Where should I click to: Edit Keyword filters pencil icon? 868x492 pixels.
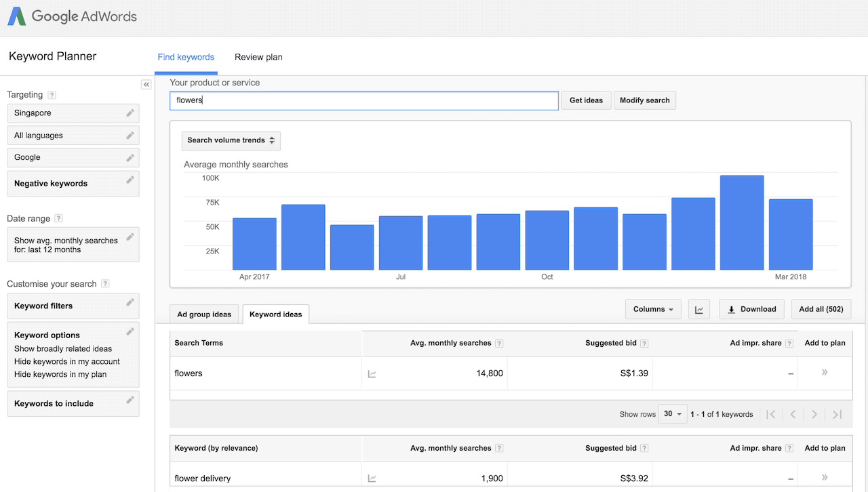point(130,302)
